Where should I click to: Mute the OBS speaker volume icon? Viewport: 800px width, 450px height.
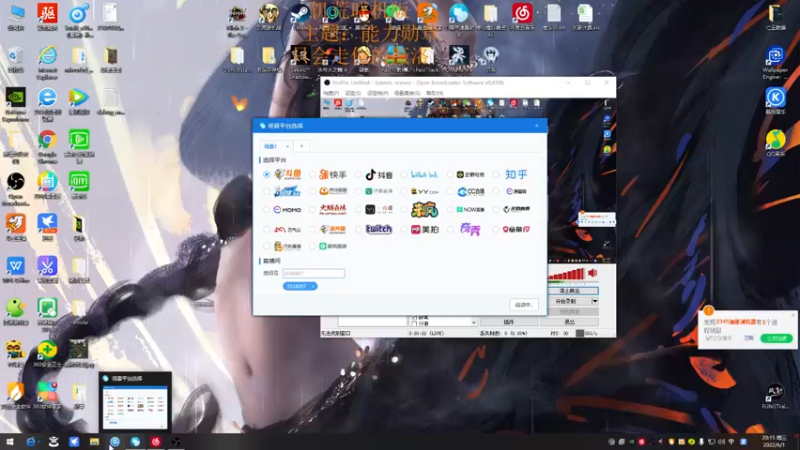coord(592,273)
